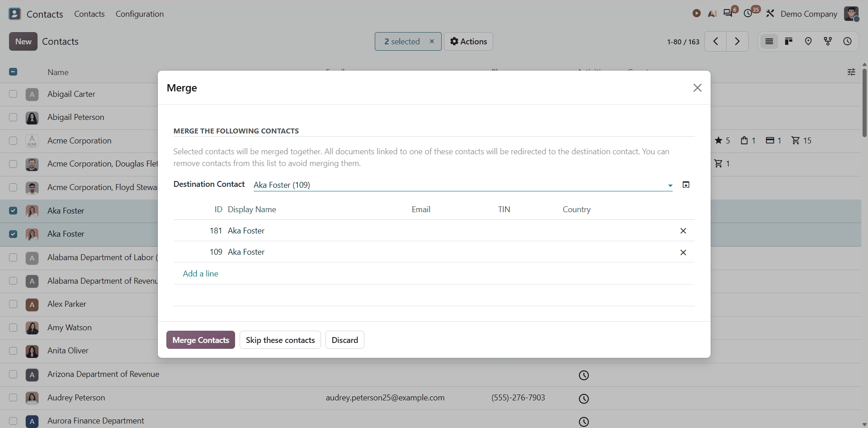Sort merge list by Display Name column
This screenshot has height=428, width=868.
(252, 209)
